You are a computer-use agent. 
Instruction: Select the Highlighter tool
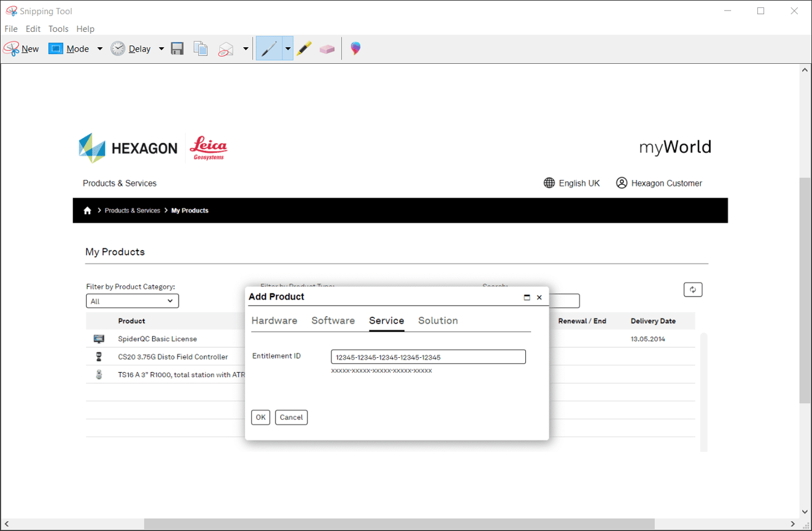304,48
